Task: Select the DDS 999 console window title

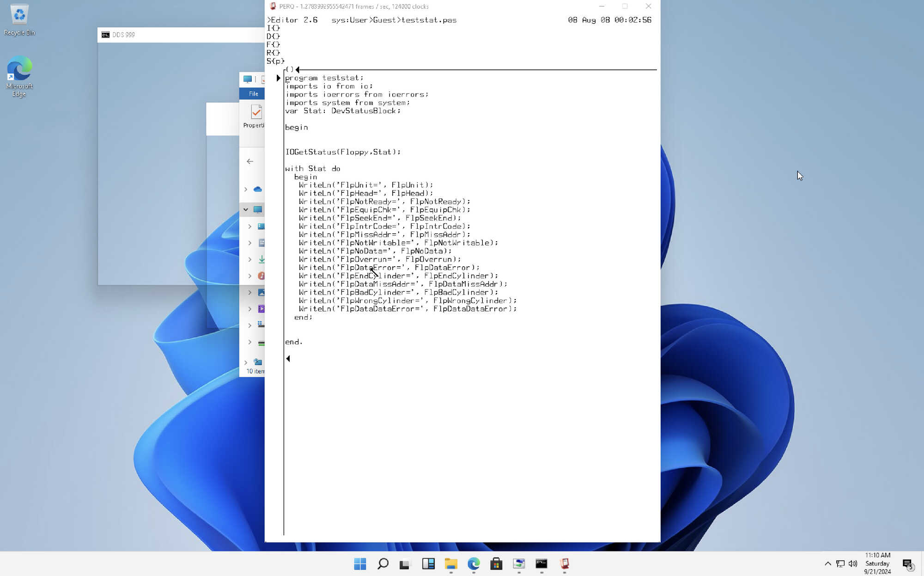Action: [123, 35]
